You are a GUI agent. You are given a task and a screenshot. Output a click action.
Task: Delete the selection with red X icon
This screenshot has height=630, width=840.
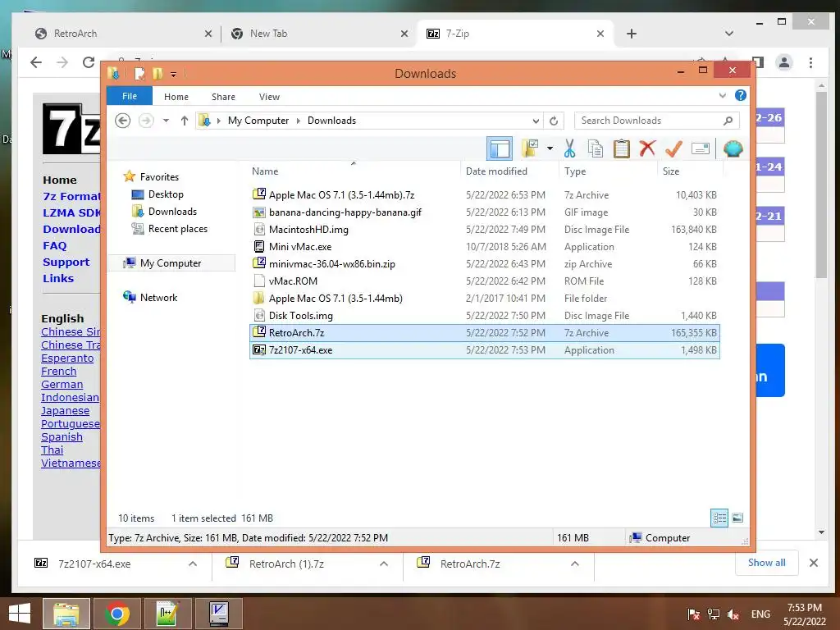point(648,148)
